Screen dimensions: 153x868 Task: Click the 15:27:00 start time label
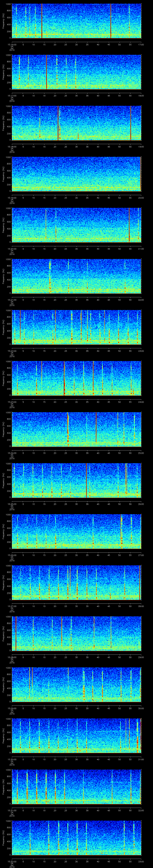point(12,606)
